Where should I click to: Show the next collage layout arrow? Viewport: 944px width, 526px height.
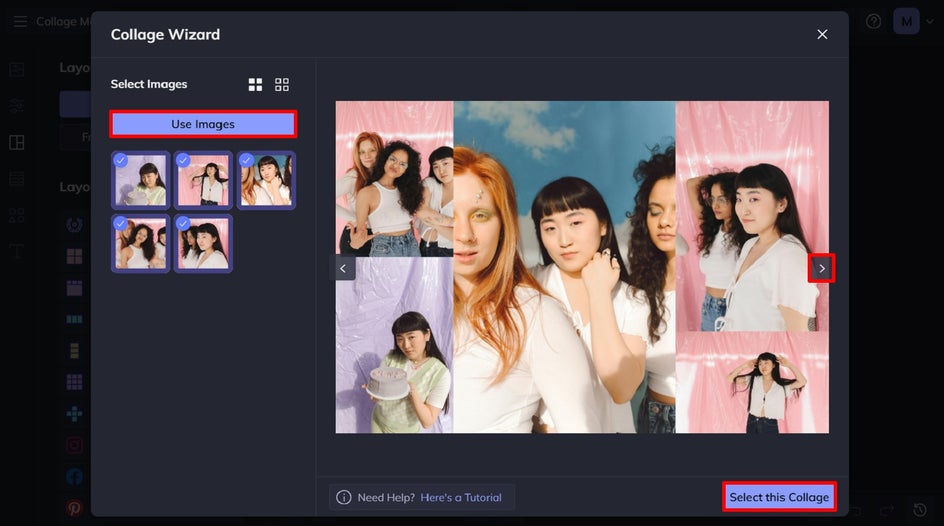(x=821, y=268)
